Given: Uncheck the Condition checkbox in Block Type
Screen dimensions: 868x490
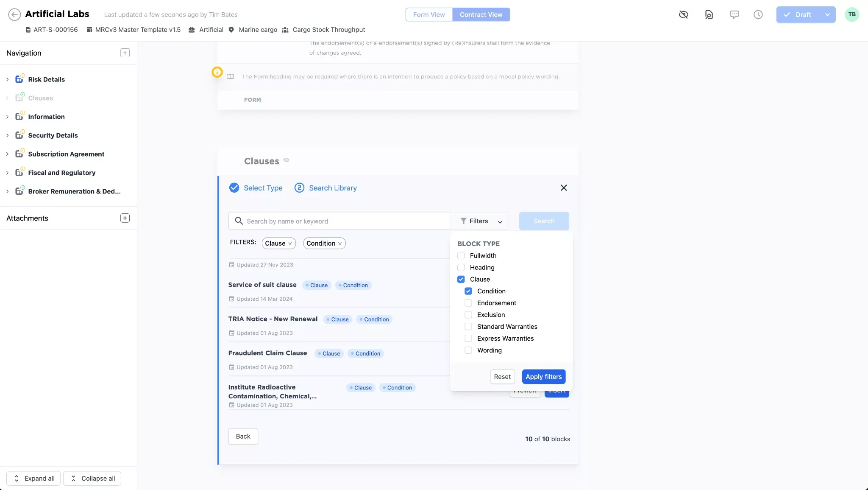Looking at the screenshot, I should 468,291.
